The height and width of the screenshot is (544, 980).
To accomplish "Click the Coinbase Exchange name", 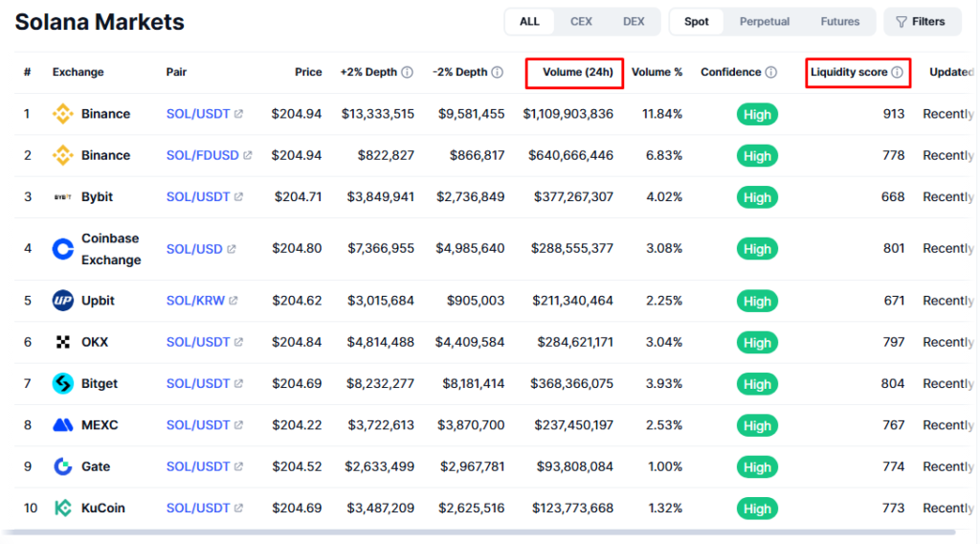I will point(111,249).
